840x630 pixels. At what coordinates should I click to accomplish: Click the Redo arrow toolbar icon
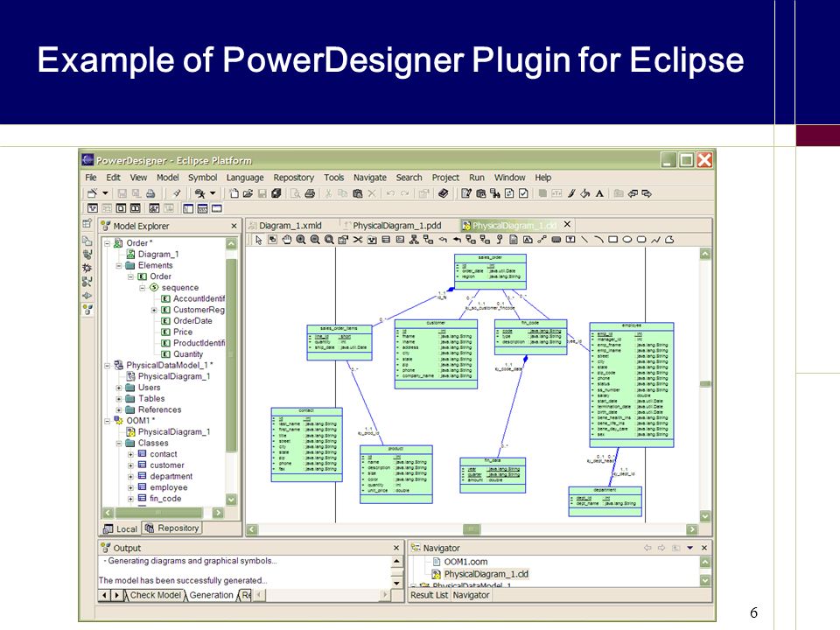tap(405, 193)
